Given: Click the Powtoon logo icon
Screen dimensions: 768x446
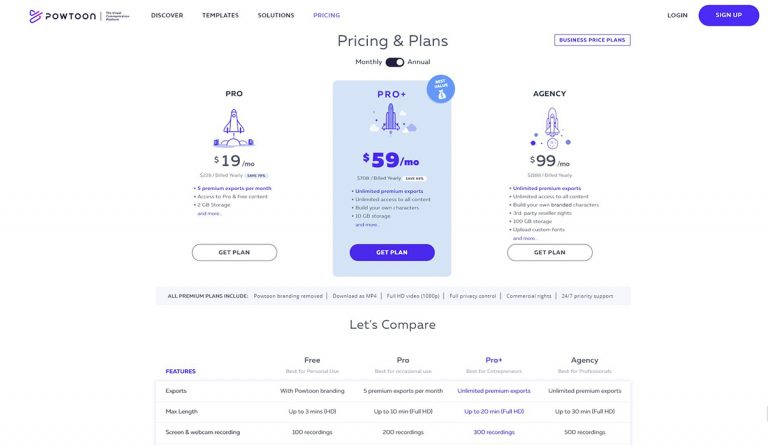Looking at the screenshot, I should point(36,16).
